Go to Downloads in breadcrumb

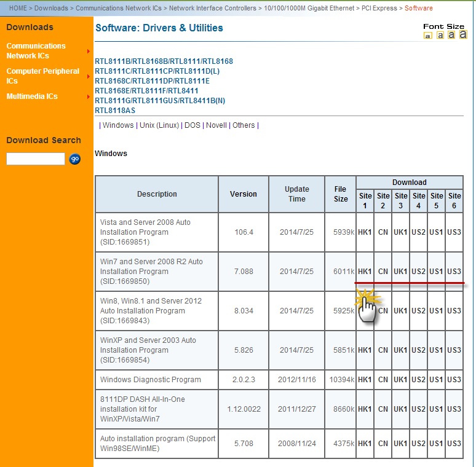pos(51,8)
